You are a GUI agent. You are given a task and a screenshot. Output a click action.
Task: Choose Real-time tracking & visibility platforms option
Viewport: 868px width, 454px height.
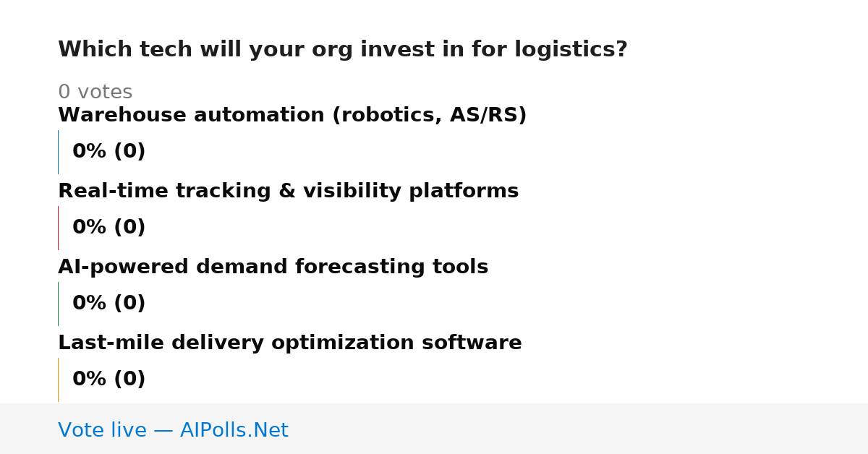coord(288,191)
